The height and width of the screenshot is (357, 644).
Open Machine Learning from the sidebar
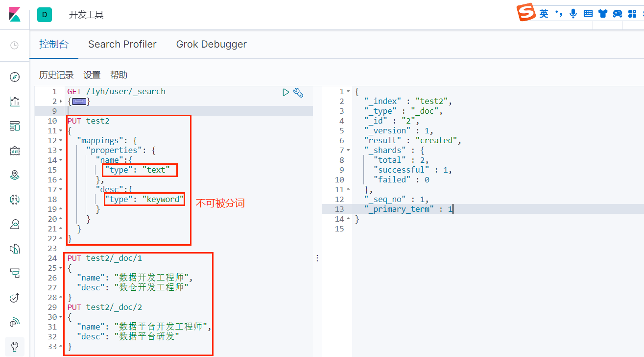15,200
